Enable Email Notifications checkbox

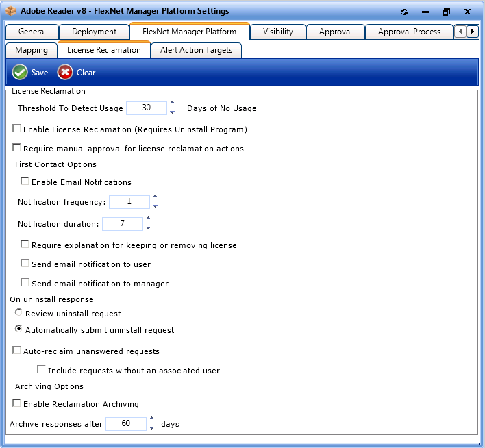[x=25, y=181]
